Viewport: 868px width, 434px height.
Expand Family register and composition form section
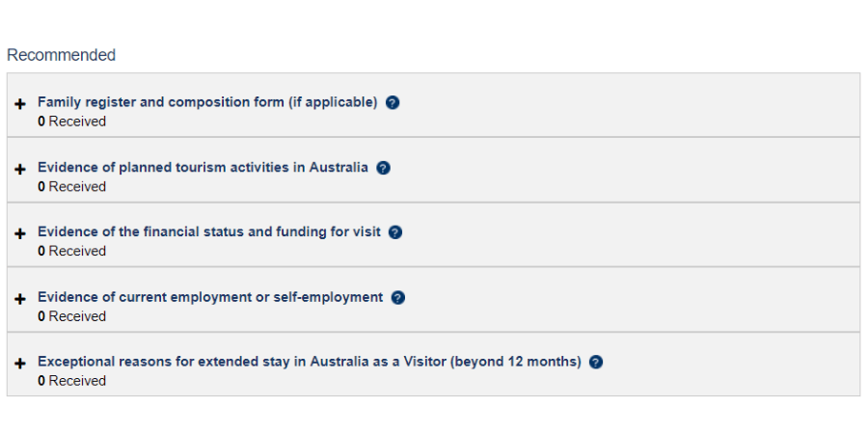[x=20, y=103]
